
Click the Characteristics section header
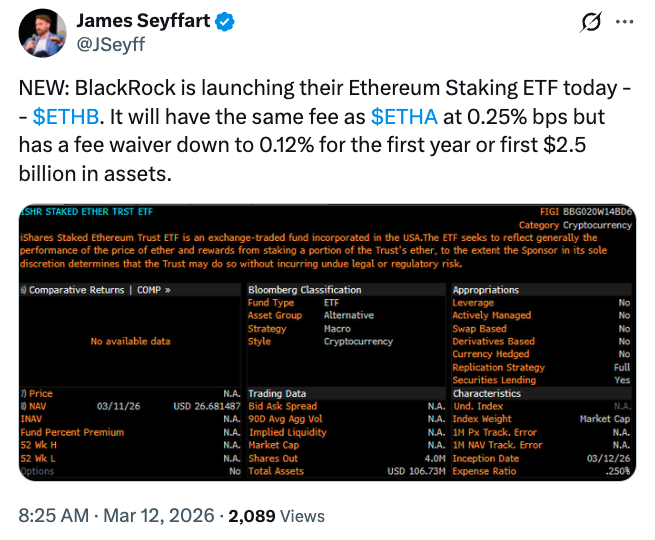(x=489, y=394)
